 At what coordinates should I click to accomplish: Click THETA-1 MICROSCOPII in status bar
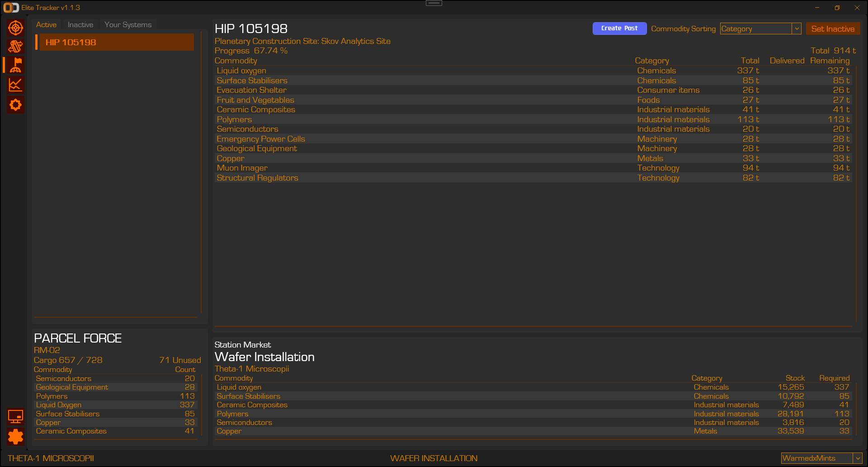51,458
